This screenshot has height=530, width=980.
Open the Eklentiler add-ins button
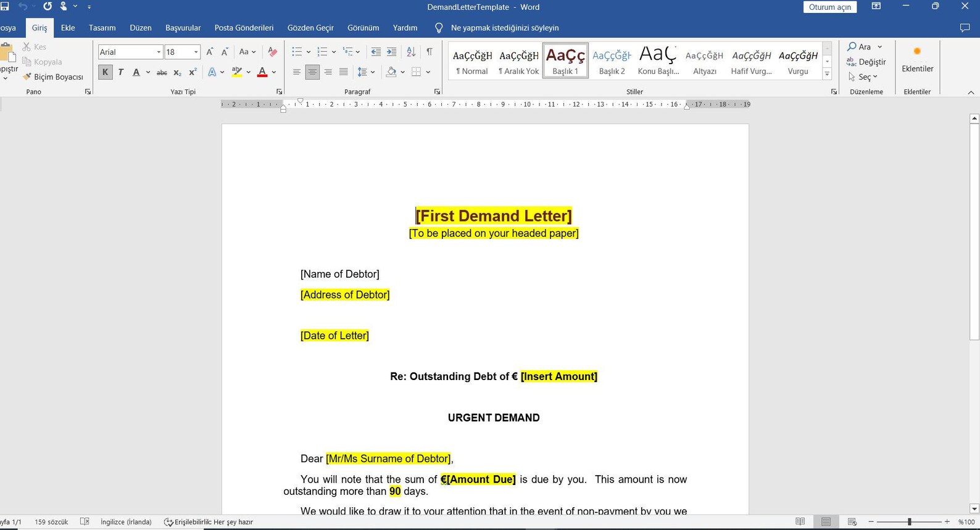tap(917, 60)
